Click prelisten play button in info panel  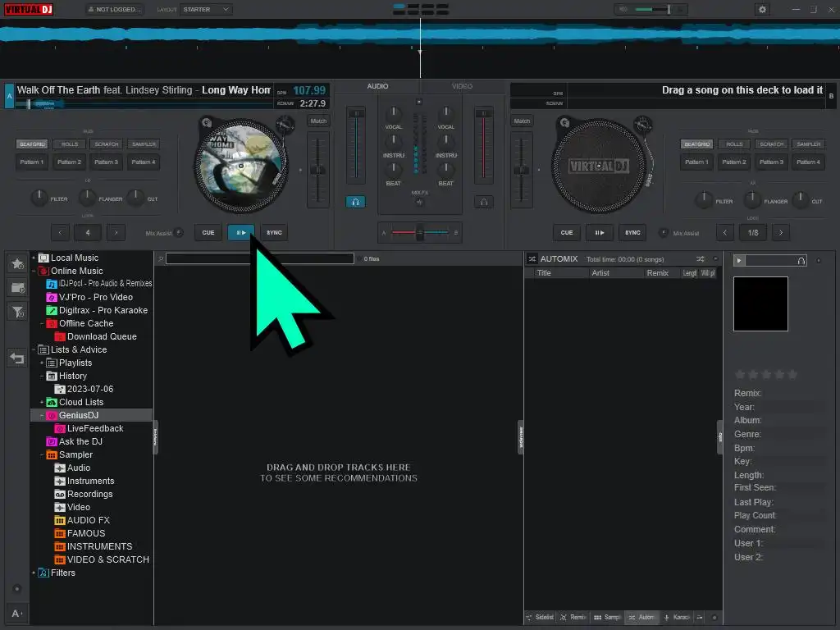coord(739,260)
